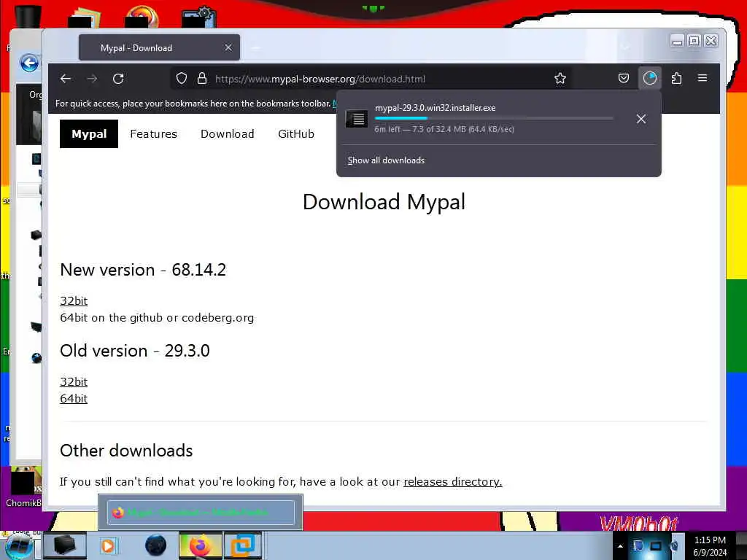Open Firefox from the taskbar

tap(201, 545)
